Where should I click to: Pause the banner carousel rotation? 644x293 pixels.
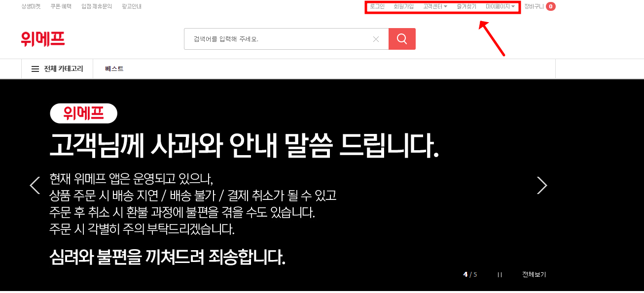(500, 275)
